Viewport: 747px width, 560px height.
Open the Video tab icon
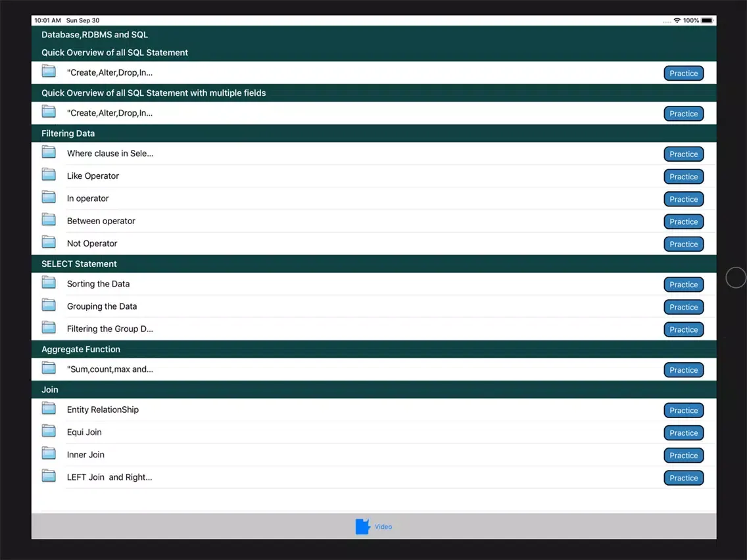[x=363, y=526]
